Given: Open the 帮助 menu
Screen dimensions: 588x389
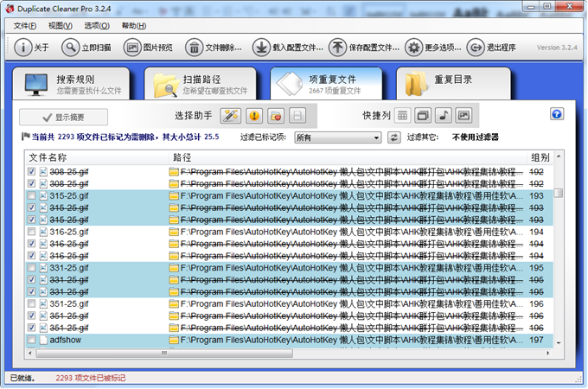Looking at the screenshot, I should click(134, 26).
